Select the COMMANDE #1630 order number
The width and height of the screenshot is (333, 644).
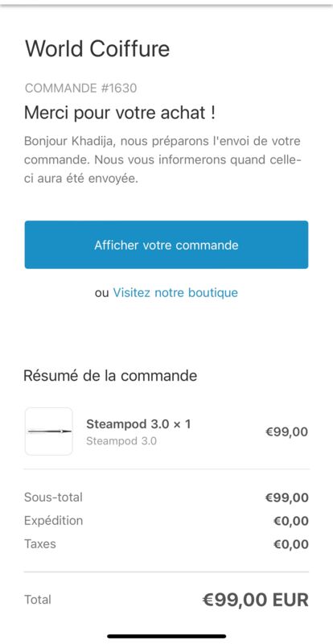[x=81, y=88]
